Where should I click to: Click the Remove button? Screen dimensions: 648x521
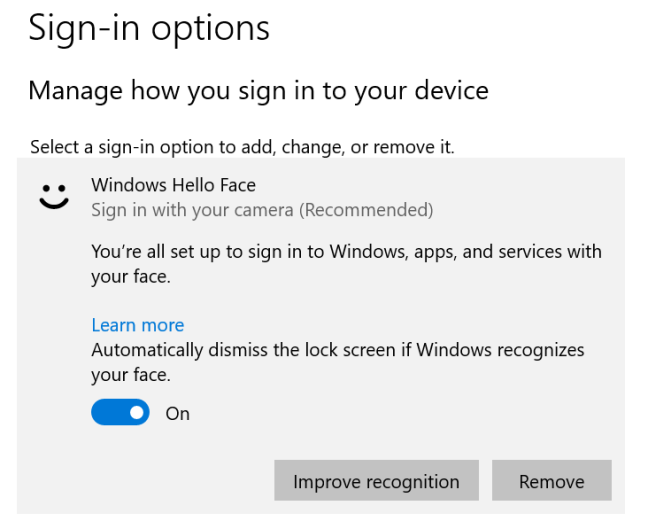click(552, 481)
